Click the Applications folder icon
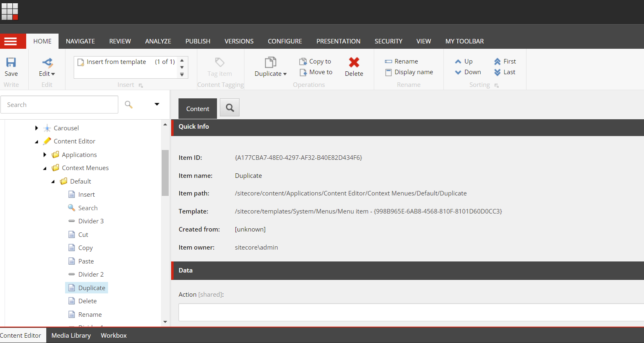644x343 pixels. click(56, 154)
